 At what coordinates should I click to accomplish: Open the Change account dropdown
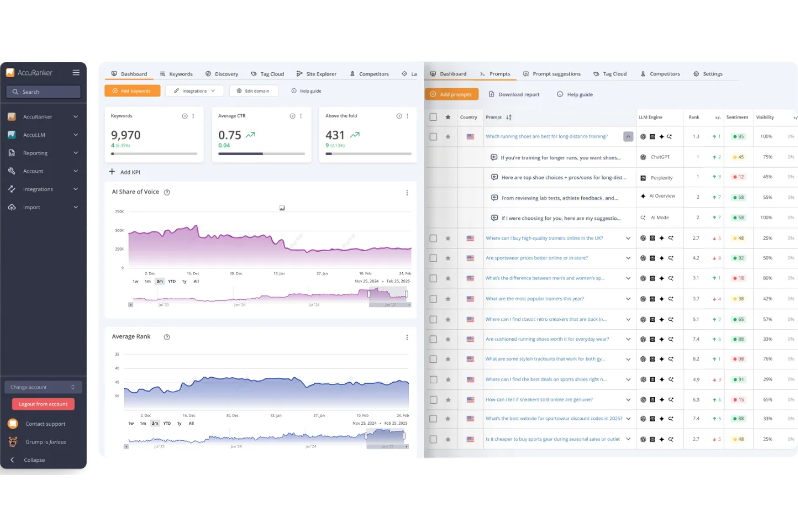tap(43, 386)
